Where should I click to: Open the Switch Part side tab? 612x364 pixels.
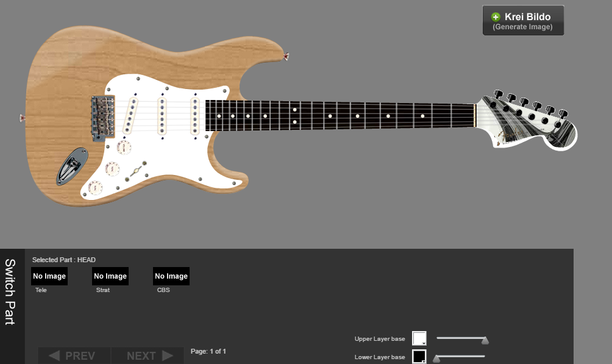(10, 292)
